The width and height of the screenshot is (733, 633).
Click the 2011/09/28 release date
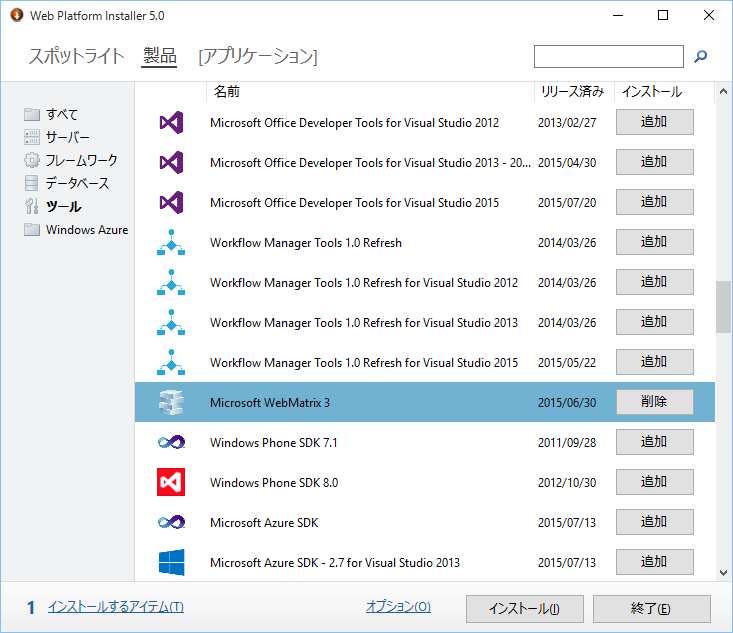pos(567,442)
